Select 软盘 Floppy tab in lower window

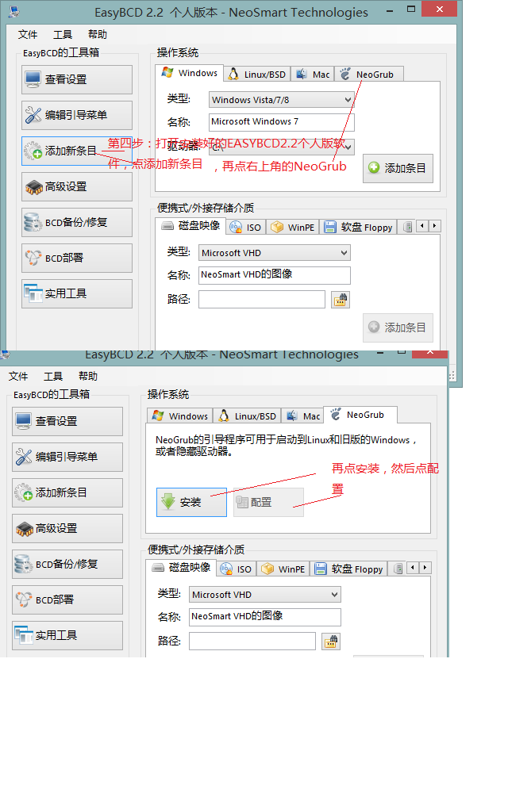coord(349,569)
